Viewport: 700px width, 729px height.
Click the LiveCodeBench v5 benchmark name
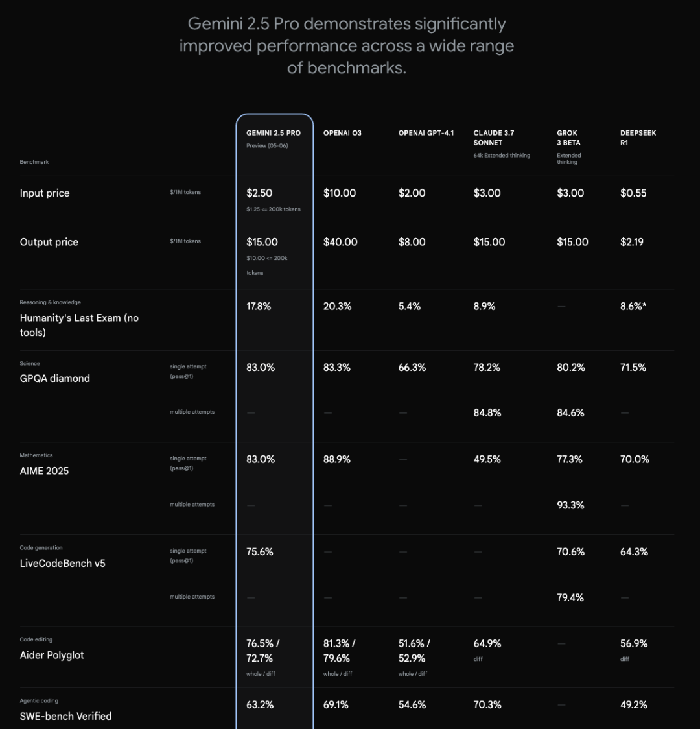(x=62, y=564)
